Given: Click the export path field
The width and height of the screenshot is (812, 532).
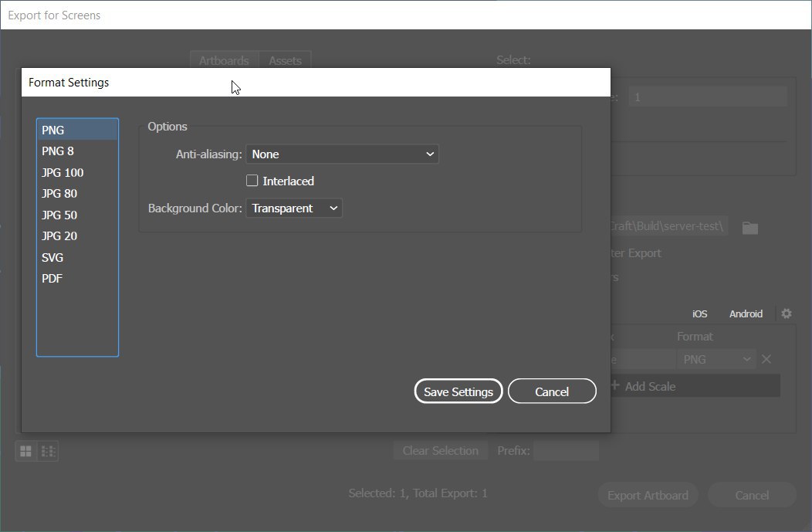Looking at the screenshot, I should 669,226.
